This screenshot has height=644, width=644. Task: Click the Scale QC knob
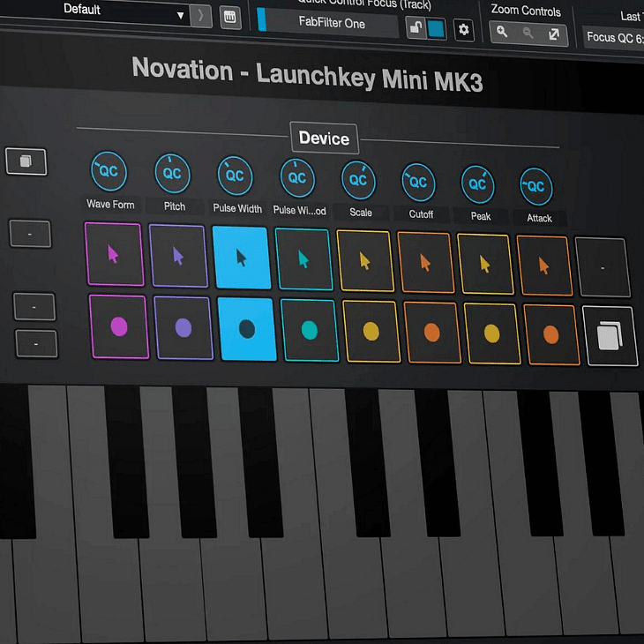tap(358, 180)
